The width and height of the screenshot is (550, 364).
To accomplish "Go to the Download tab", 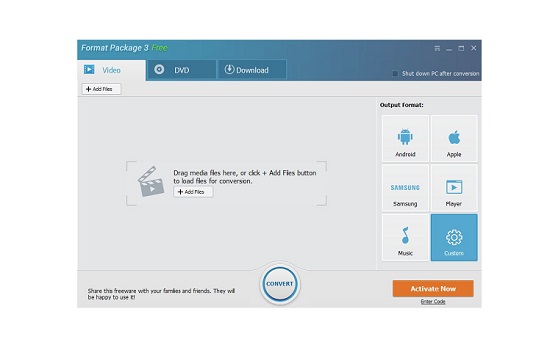I will 252,70.
